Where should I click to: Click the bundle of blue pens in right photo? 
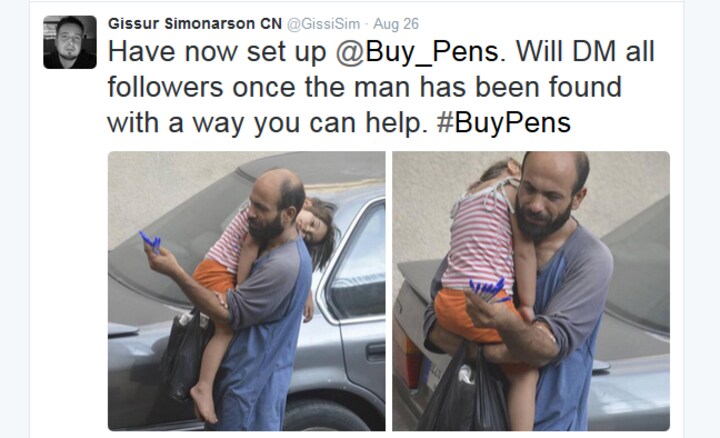489,290
